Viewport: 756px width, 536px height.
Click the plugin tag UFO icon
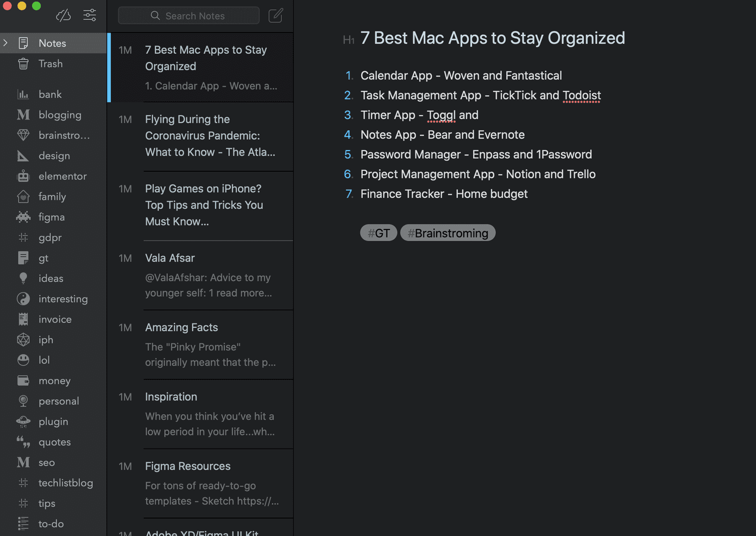pyautogui.click(x=23, y=421)
